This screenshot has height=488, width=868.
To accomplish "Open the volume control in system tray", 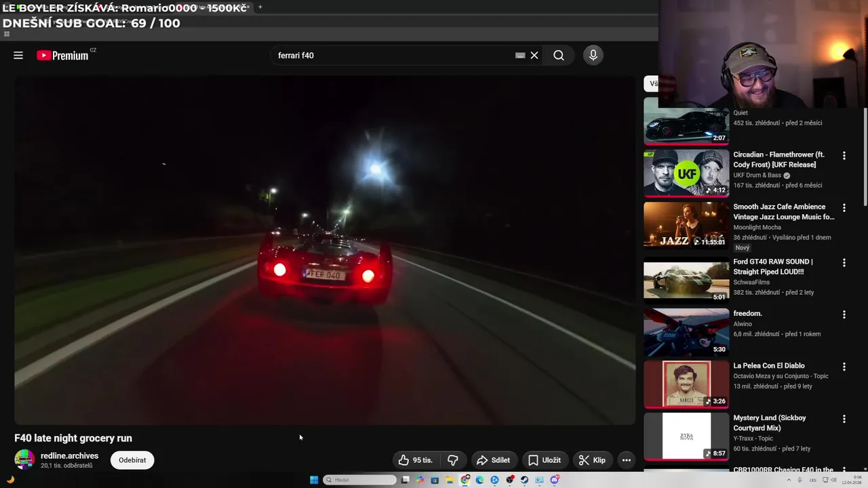I will point(833,480).
